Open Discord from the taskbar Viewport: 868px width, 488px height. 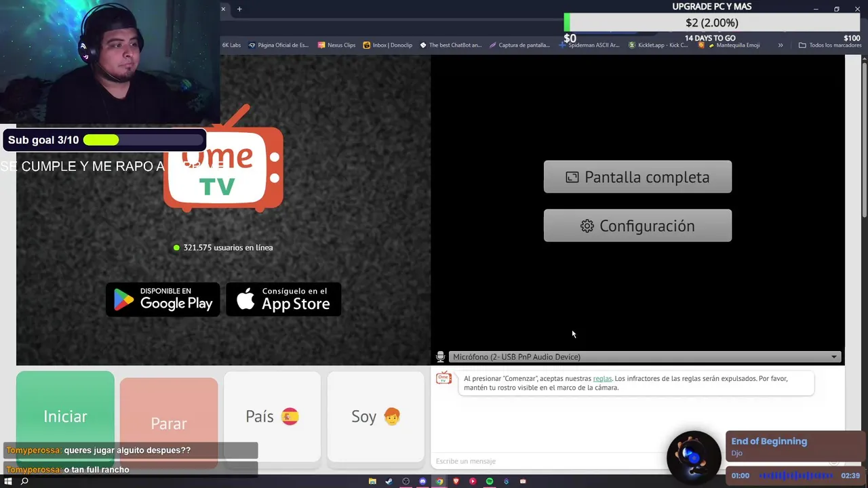click(x=422, y=481)
